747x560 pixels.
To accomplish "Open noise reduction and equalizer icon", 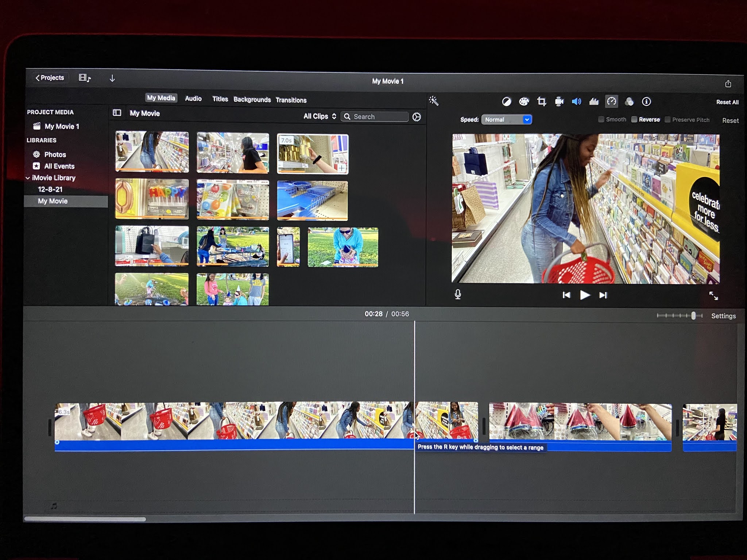I will coord(594,102).
